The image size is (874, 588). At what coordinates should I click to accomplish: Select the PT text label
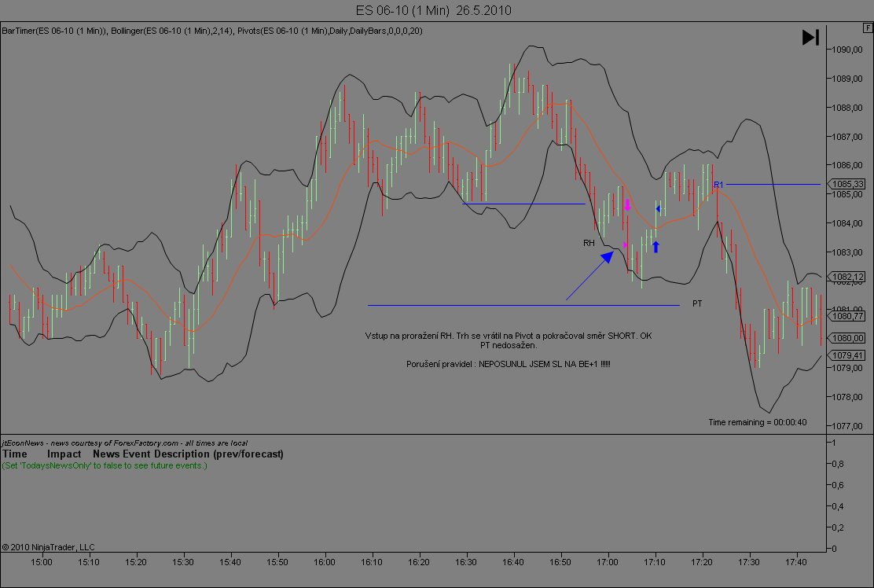[x=697, y=303]
